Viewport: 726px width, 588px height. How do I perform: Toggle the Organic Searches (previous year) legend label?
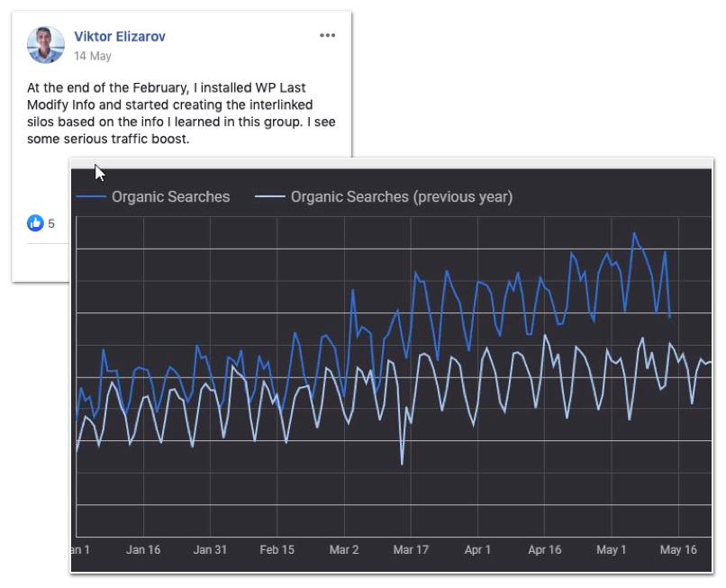(x=401, y=196)
